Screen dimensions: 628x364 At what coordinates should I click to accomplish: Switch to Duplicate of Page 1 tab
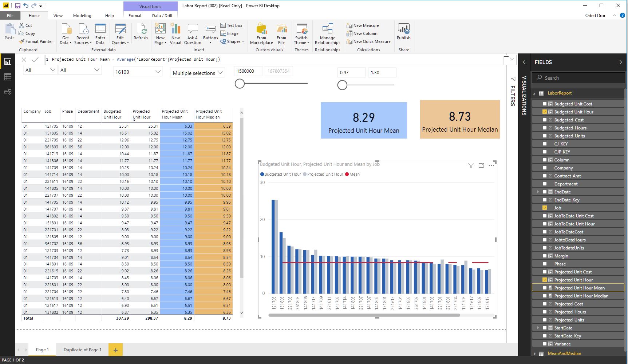click(x=83, y=350)
